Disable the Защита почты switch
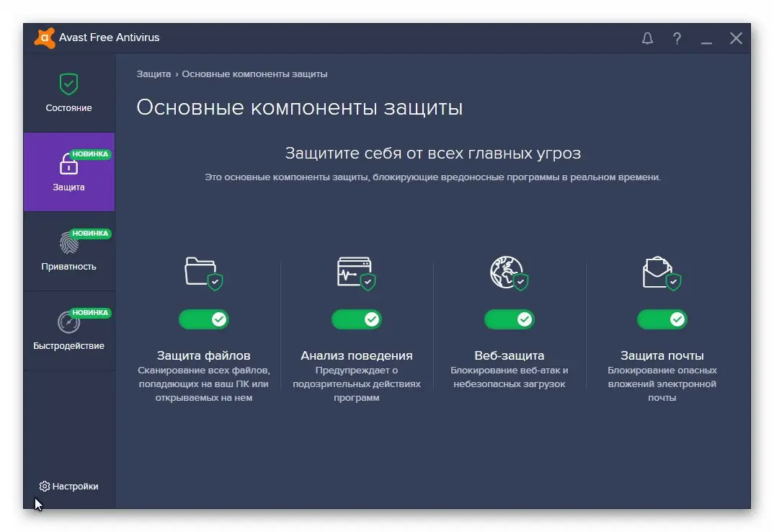 662,319
